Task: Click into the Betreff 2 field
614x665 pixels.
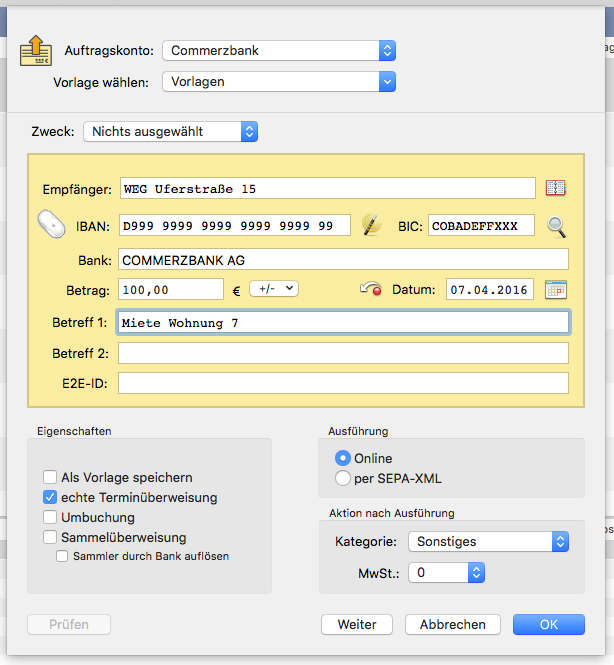Action: pyautogui.click(x=343, y=353)
